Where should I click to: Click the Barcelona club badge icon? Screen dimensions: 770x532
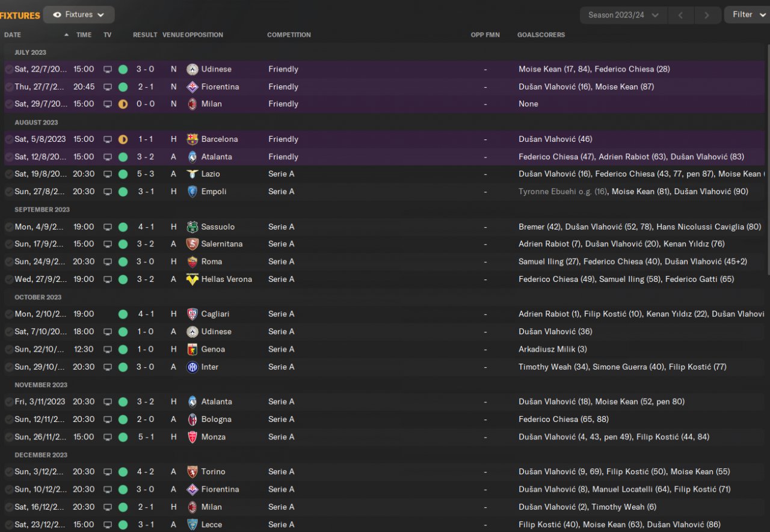[192, 139]
